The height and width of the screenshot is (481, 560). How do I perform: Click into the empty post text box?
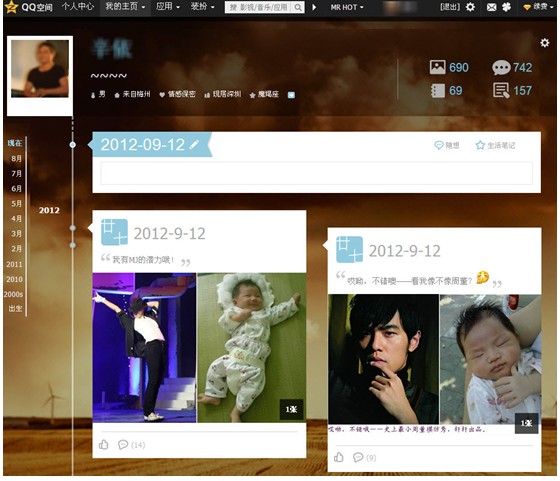pyautogui.click(x=316, y=173)
